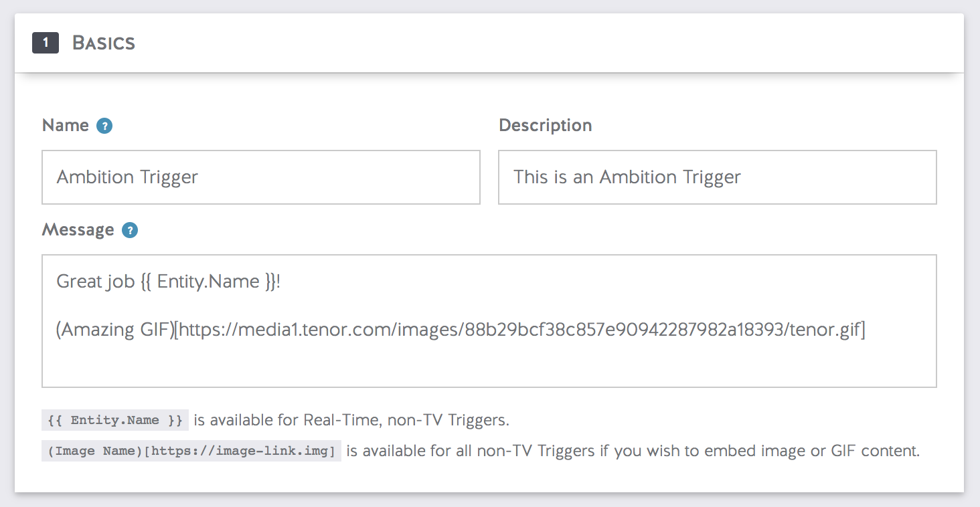
Task: Click inside the Description input field
Action: 716,177
